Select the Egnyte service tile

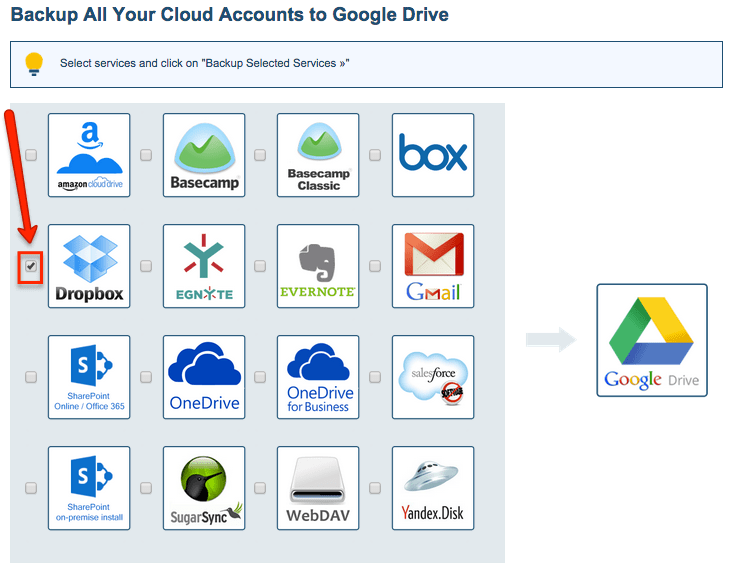coord(204,266)
